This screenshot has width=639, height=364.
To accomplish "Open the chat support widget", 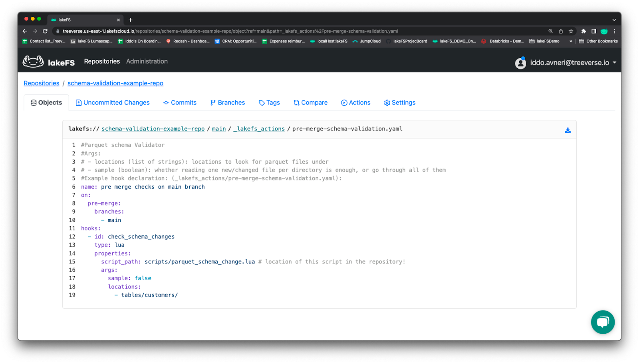I will tap(603, 322).
